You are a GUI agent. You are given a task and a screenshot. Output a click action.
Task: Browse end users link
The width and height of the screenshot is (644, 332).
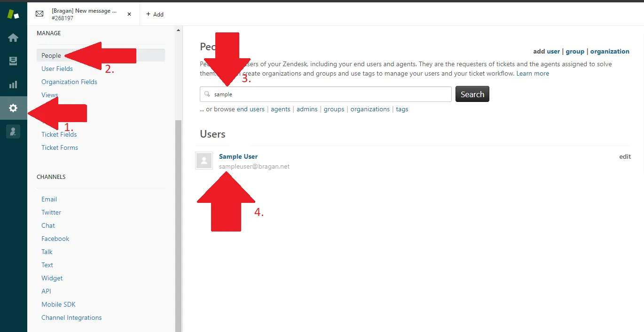point(251,109)
